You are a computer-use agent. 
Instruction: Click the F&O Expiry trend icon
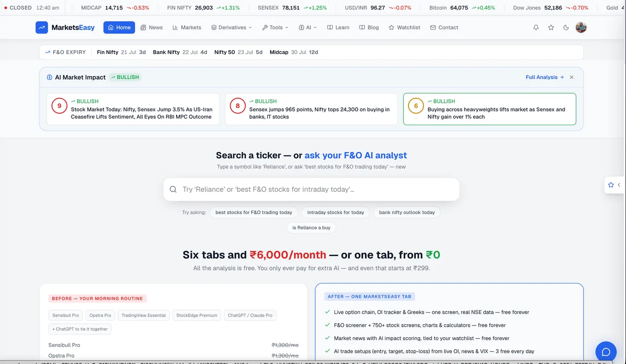coord(47,52)
